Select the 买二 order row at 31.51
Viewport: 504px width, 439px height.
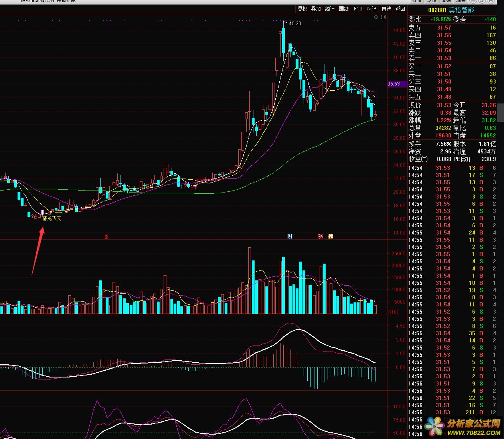[x=452, y=74]
